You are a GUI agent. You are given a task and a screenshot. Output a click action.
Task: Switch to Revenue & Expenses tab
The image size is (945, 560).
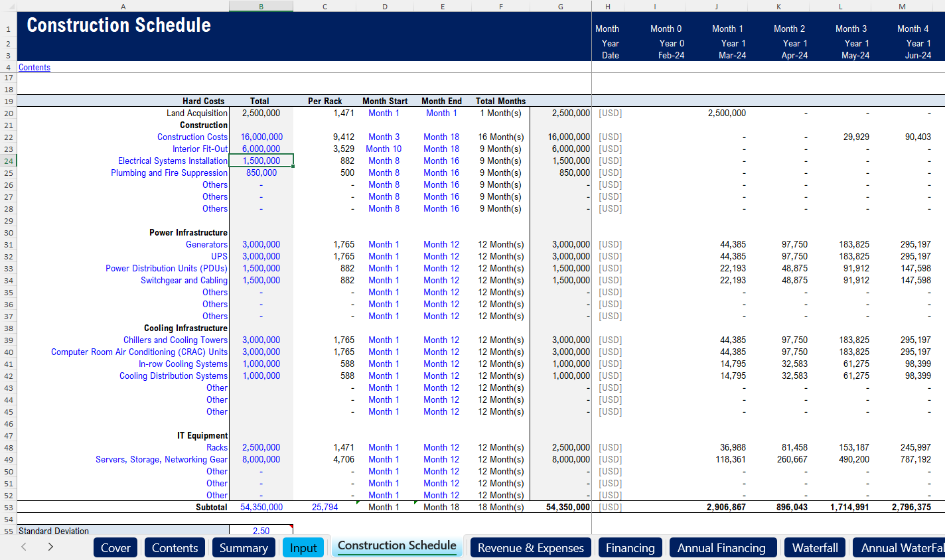coord(530,547)
